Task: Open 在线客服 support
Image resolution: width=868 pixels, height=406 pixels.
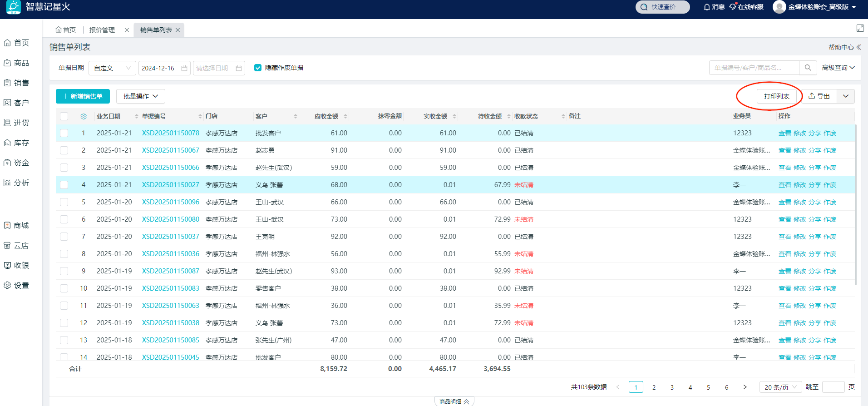Action: 746,7
